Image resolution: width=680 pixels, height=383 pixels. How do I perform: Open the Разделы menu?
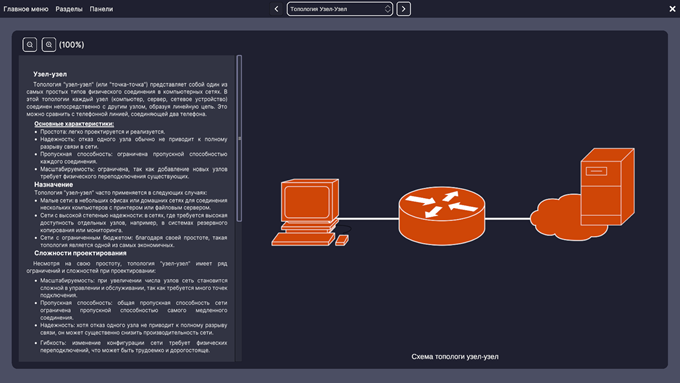coord(69,9)
